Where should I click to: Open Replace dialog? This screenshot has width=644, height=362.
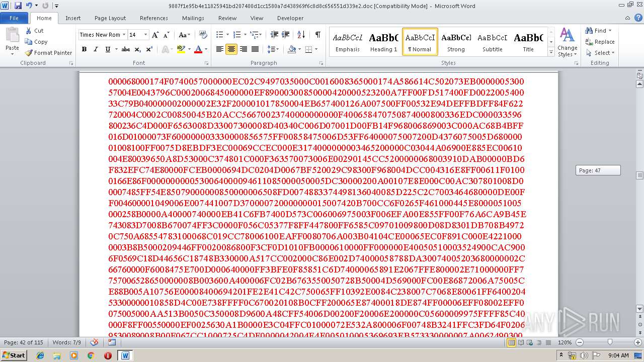[600, 42]
